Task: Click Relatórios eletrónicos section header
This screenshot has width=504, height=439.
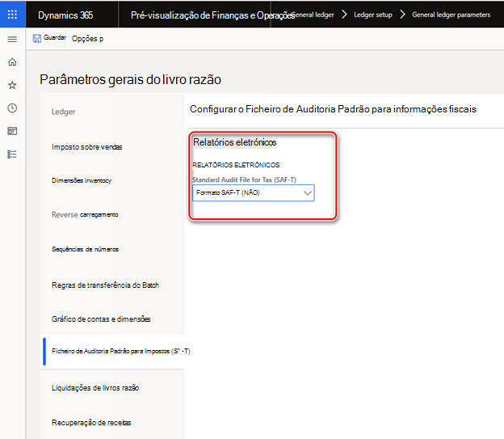Action: click(x=235, y=142)
